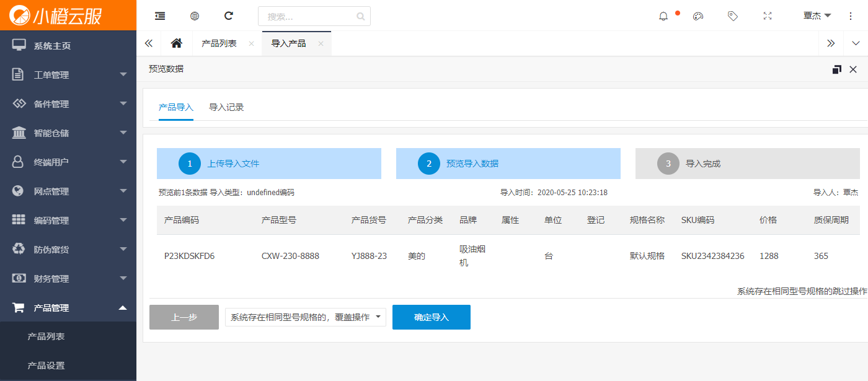The image size is (868, 381).
Task: Click the YJ888-23 cell
Action: (369, 256)
